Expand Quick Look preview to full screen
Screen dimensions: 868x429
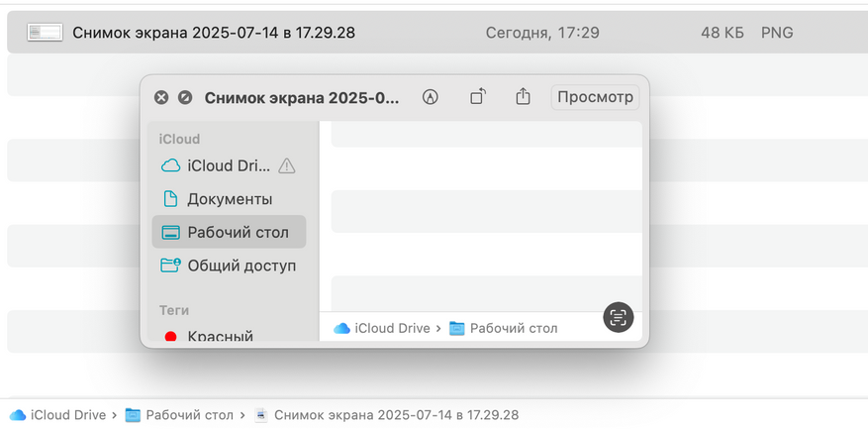[x=185, y=98]
